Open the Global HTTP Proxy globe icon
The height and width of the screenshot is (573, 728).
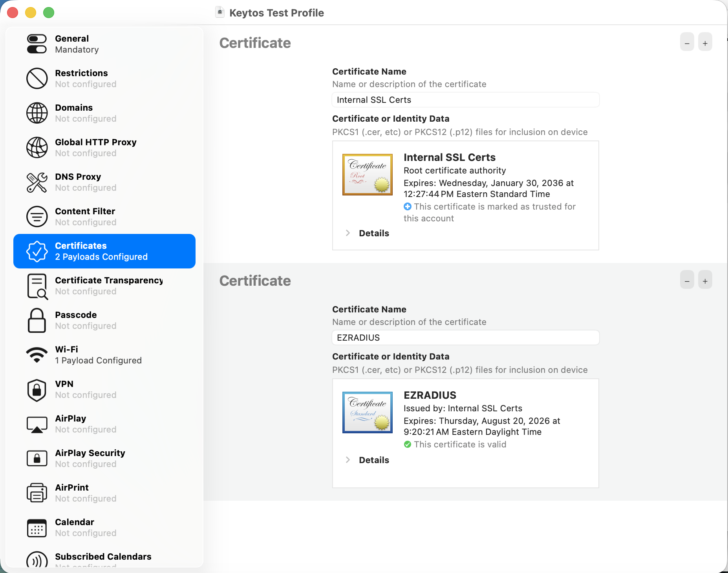(x=37, y=148)
